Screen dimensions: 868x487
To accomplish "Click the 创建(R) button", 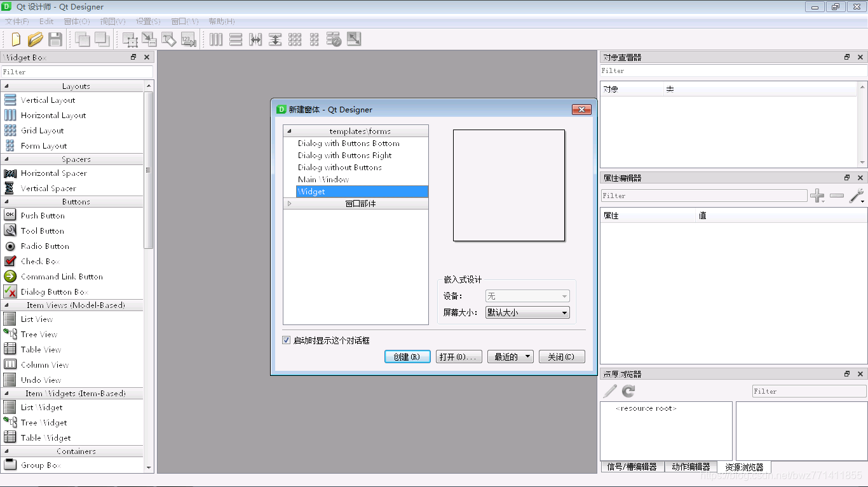I will [x=407, y=357].
